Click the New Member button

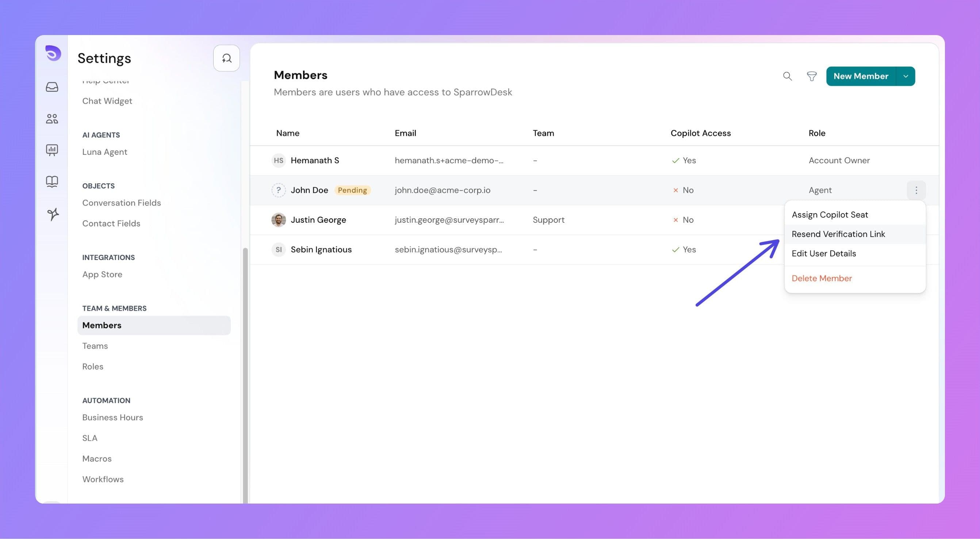[861, 76]
